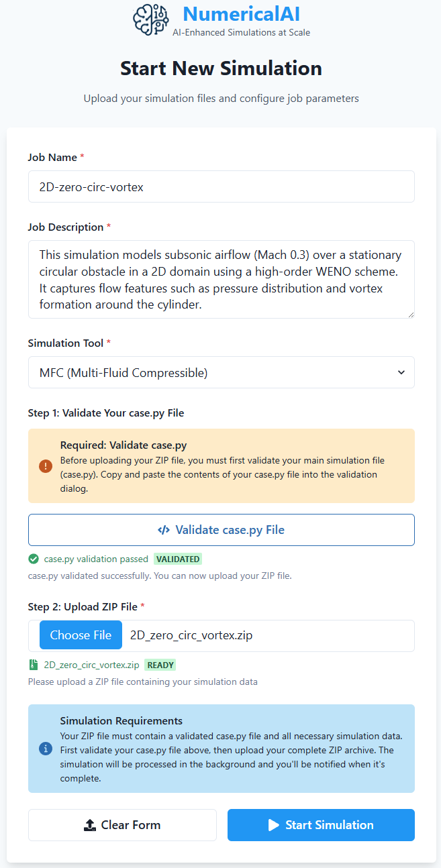
Task: Click the code brackets icon on Validate button
Action: pyautogui.click(x=164, y=530)
